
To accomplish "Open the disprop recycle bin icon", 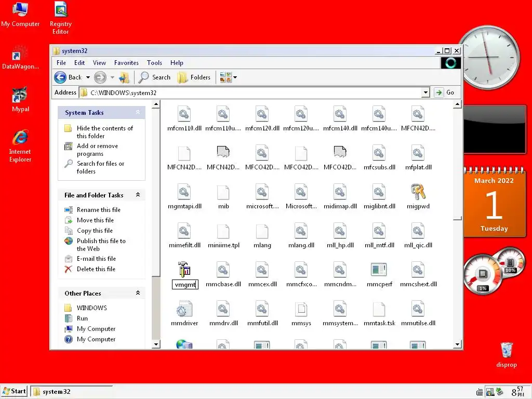I will point(506,355).
